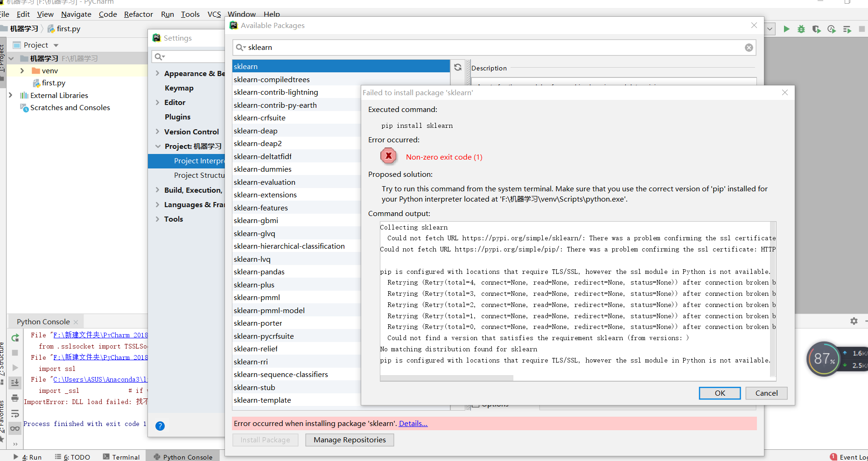Open the error Details... link

413,423
